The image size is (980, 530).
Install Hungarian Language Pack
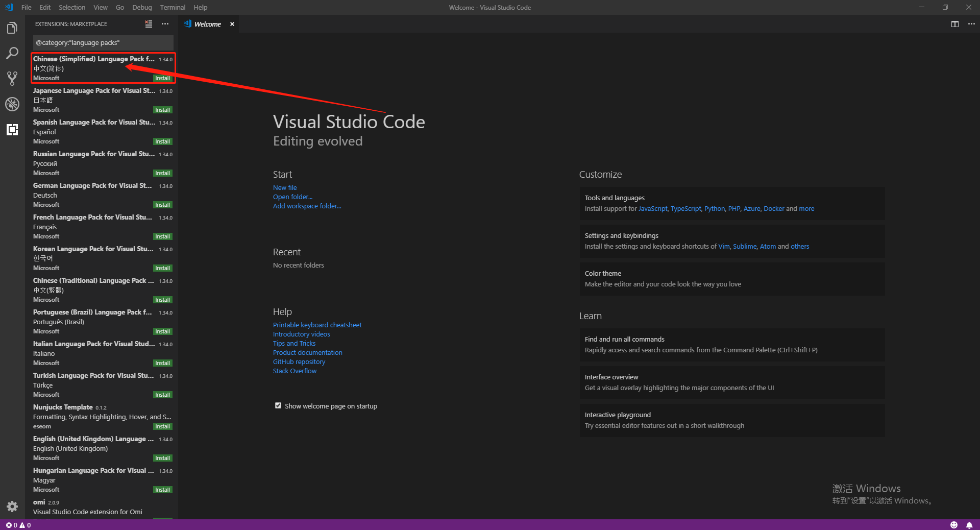(x=163, y=490)
